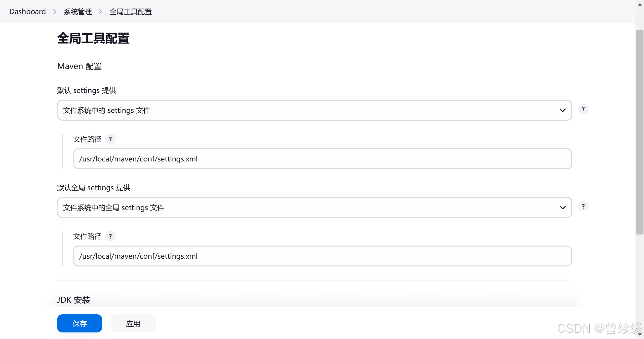Screen dimensions: 644x339
Task: Open 系统管理 breadcrumb link
Action: (78, 12)
